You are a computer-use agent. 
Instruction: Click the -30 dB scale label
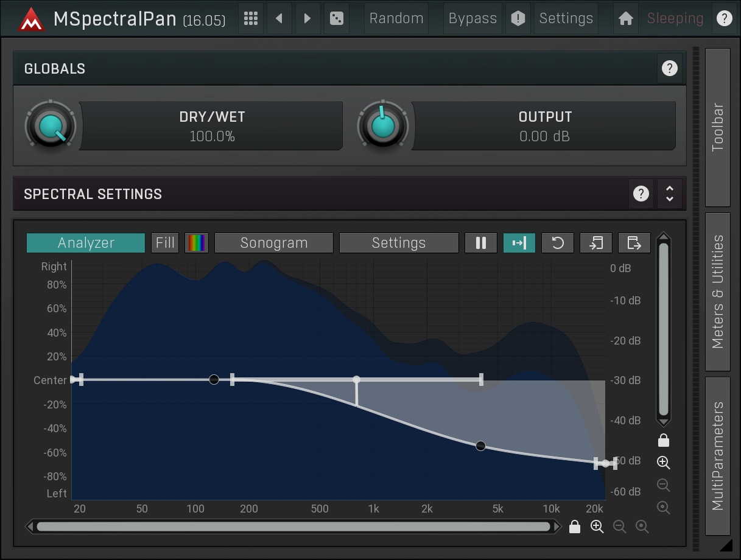(x=625, y=380)
